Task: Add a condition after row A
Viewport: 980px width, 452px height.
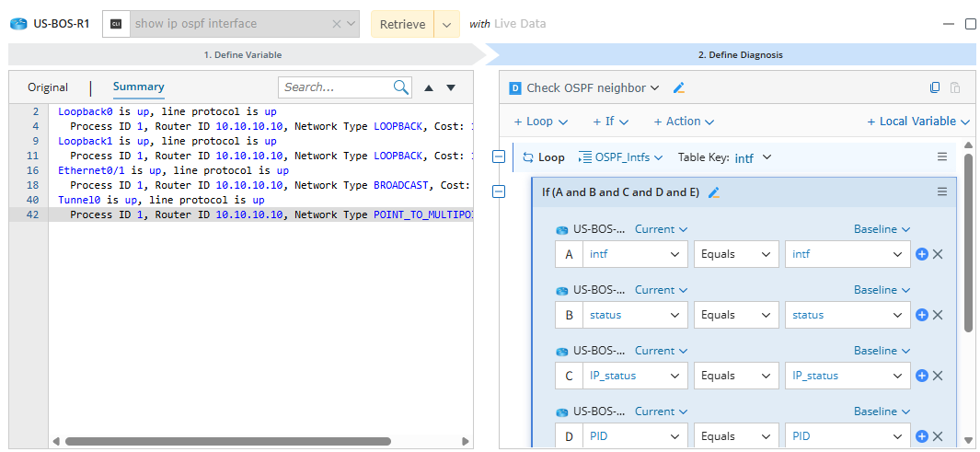Action: [922, 254]
